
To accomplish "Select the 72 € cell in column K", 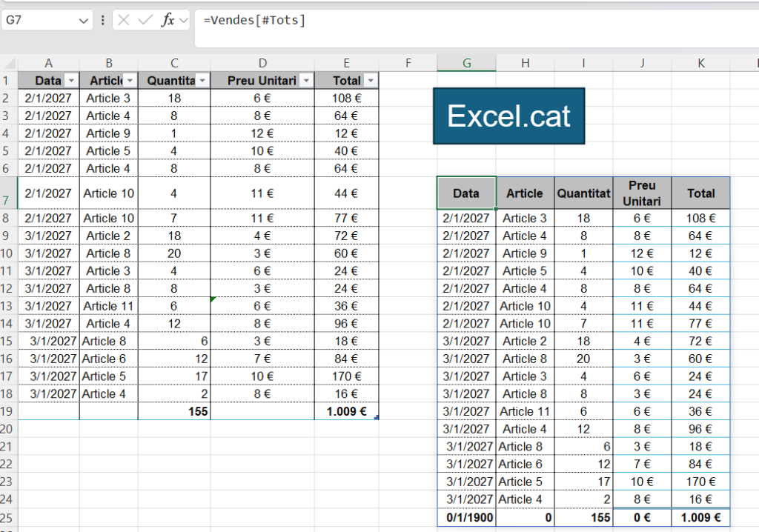I will [701, 342].
